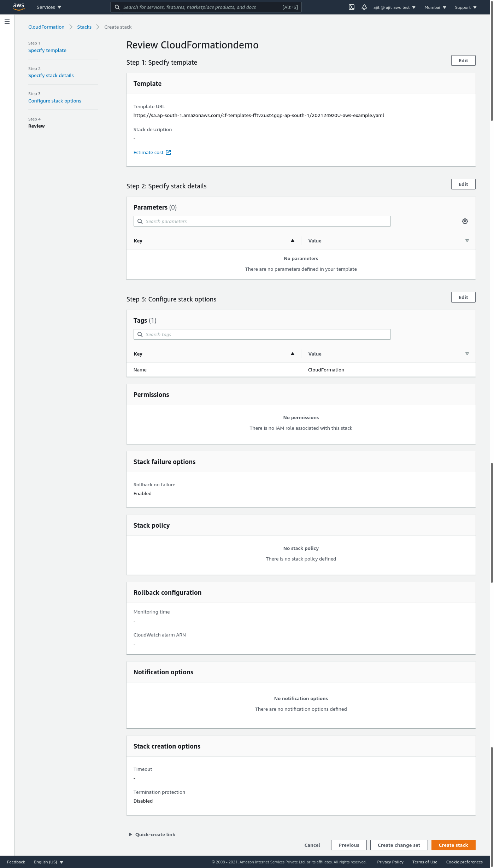The width and height of the screenshot is (494, 868).
Task: Click the Search tags input field
Action: (262, 334)
